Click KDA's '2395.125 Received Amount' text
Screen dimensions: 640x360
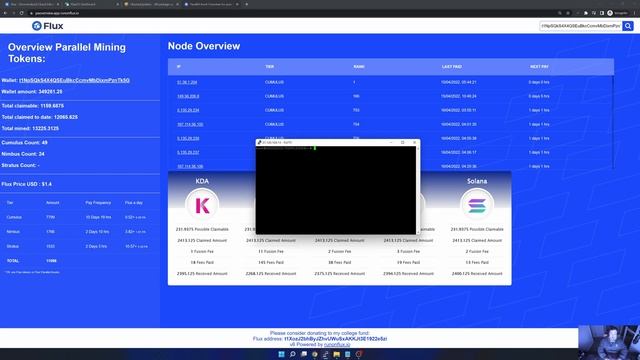coord(202,273)
